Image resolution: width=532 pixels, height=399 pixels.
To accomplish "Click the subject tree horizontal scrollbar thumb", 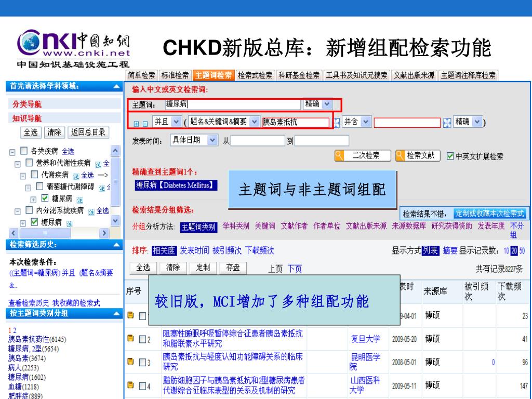I will pyautogui.click(x=45, y=233).
